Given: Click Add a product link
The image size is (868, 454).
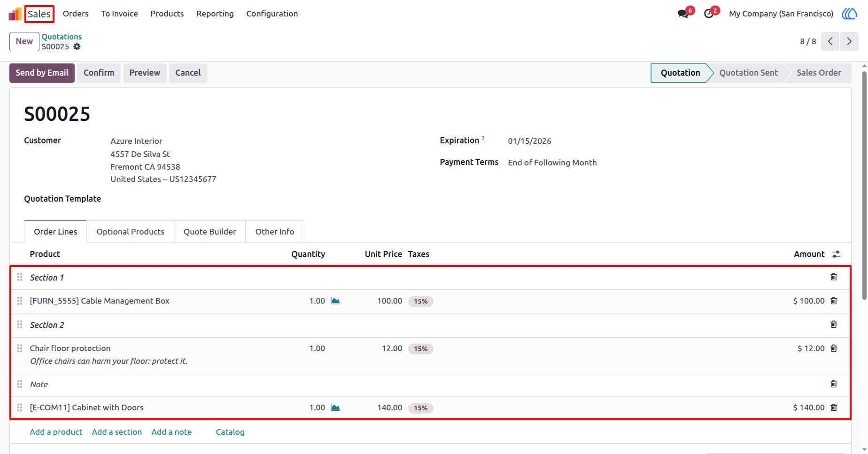Looking at the screenshot, I should pyautogui.click(x=56, y=432).
